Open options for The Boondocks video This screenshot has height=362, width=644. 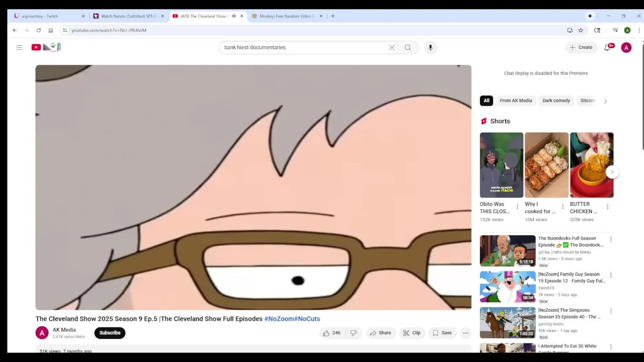coord(611,239)
